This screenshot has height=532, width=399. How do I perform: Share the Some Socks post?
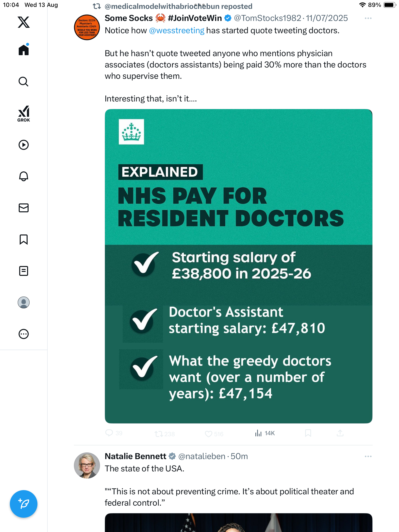tap(340, 433)
